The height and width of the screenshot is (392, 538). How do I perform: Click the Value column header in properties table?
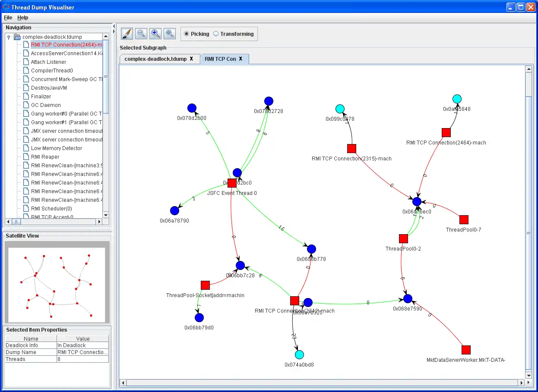point(83,339)
